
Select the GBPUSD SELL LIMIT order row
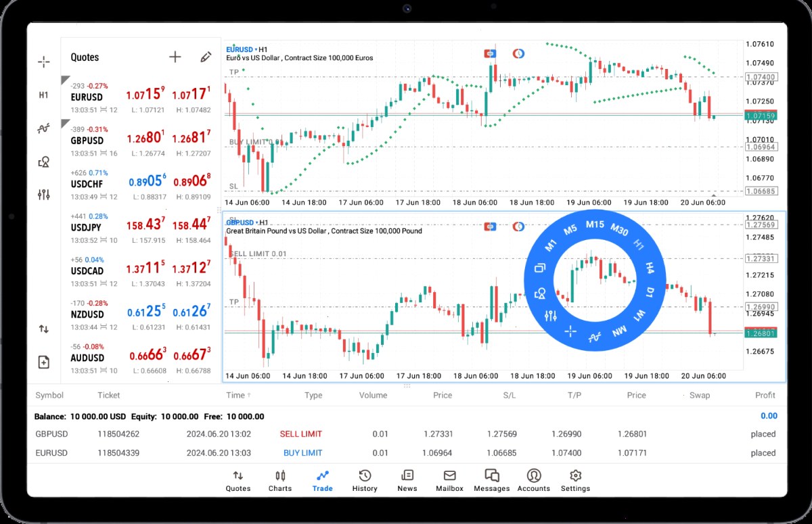[406, 434]
